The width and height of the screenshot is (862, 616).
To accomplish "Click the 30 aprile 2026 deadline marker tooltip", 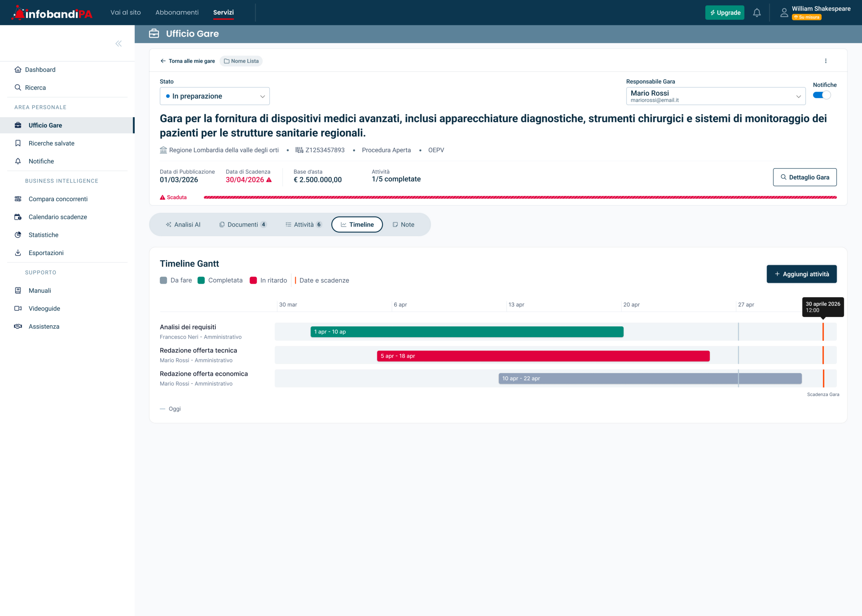I will 823,307.
